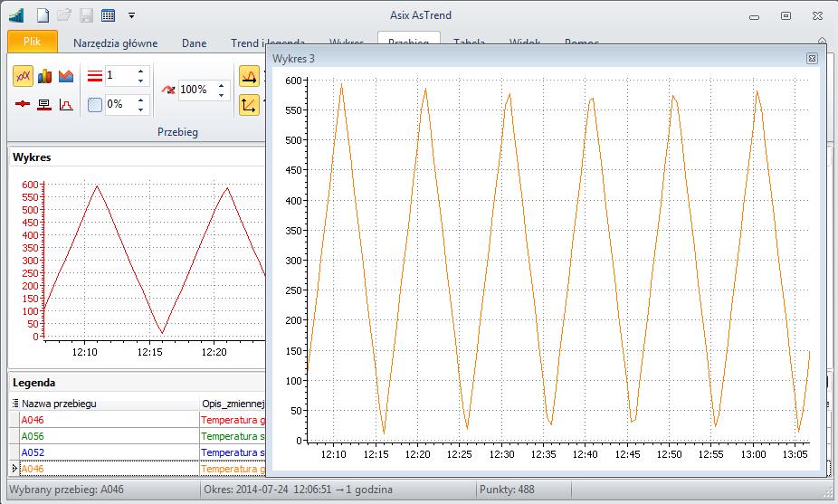Decrease the 0% transparency with down arrow
The width and height of the screenshot is (838, 504).
pyautogui.click(x=140, y=109)
